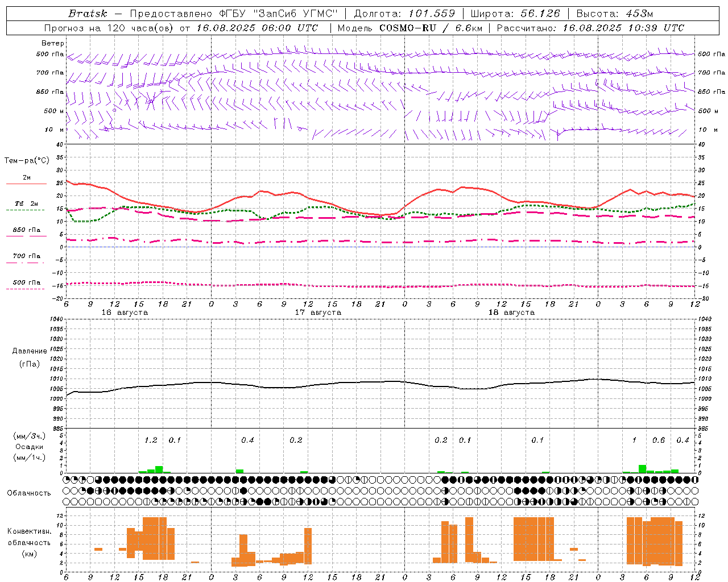Click the Рассчитано: 16.08.2025 10:39 UTC timestamp

(590, 28)
